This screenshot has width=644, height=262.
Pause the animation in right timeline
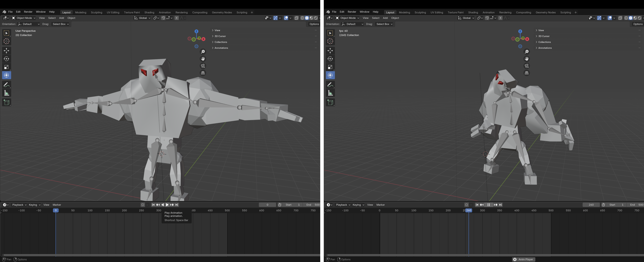point(488,205)
